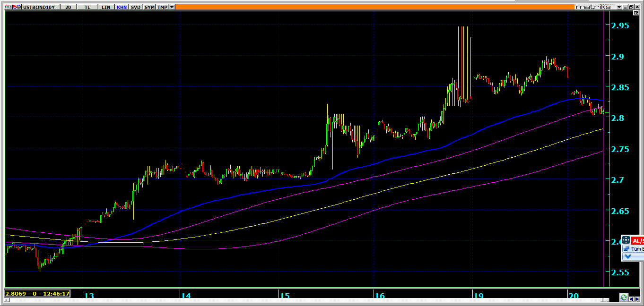Click the move handle icon beside AL/SAT
This screenshot has height=306, width=644.
626,240
